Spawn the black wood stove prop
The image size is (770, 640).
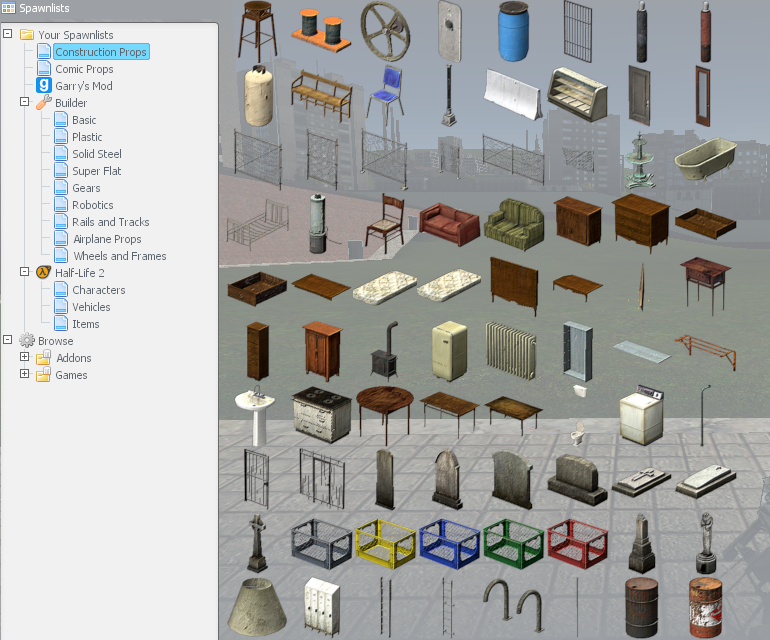pyautogui.click(x=385, y=351)
